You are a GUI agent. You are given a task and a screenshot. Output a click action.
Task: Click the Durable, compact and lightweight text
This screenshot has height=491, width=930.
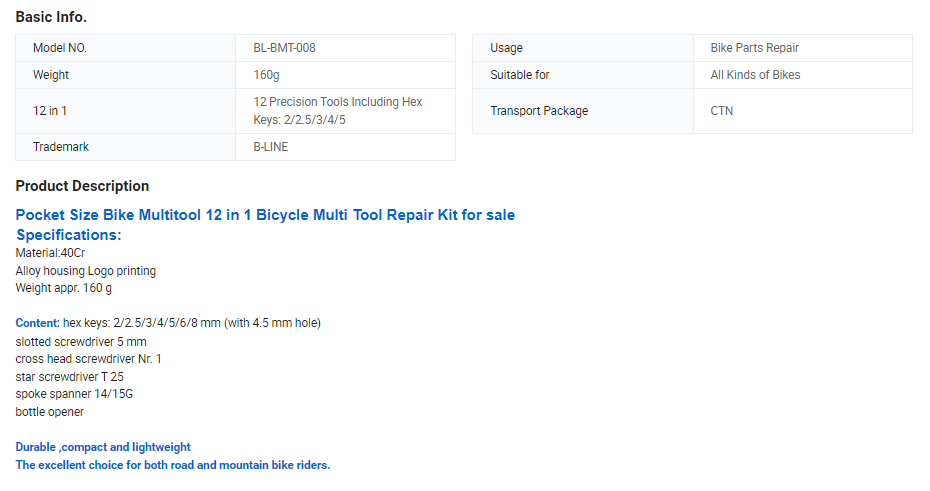click(103, 447)
